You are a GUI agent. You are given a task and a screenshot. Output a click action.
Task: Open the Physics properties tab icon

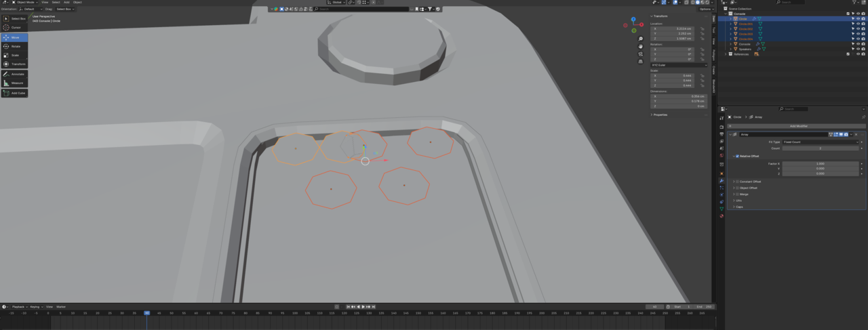click(x=722, y=194)
